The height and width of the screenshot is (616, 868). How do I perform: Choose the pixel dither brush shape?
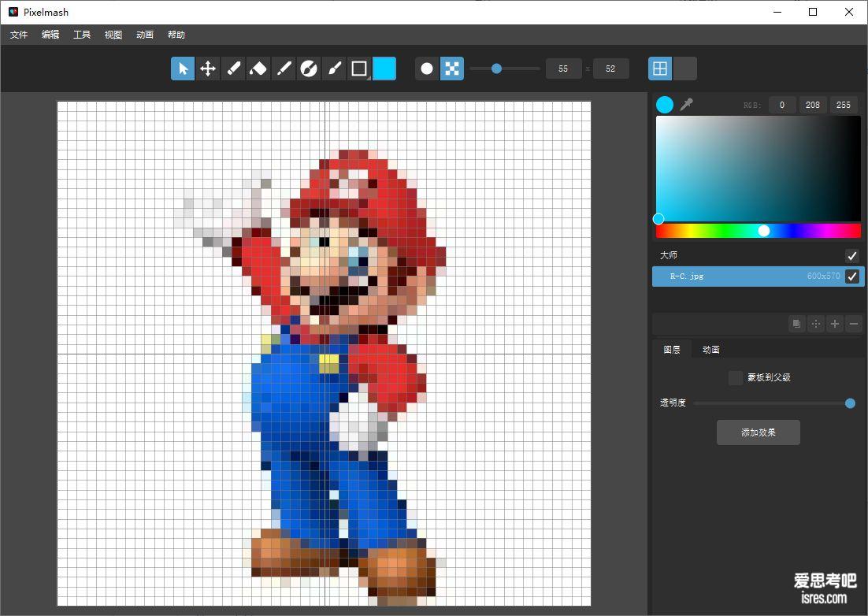pyautogui.click(x=451, y=69)
